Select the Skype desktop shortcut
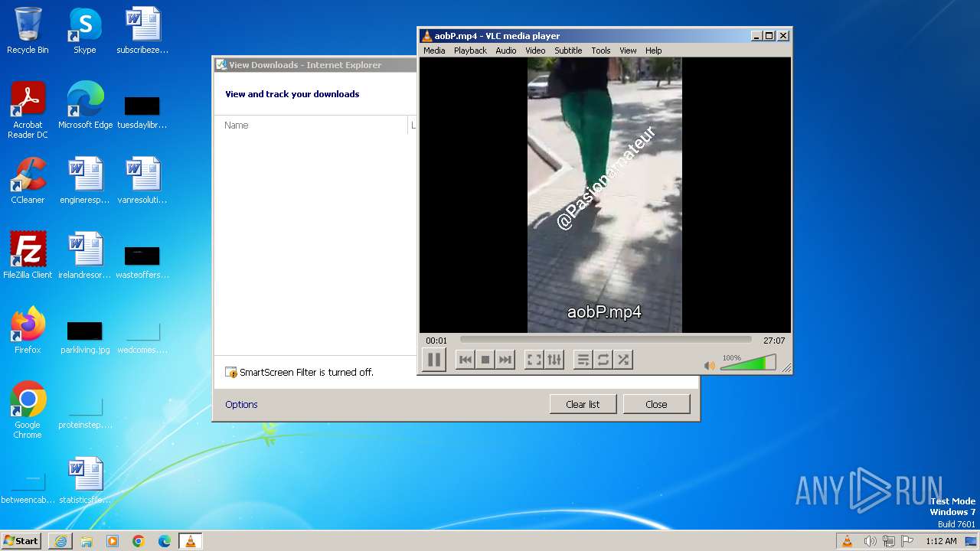 tap(85, 31)
